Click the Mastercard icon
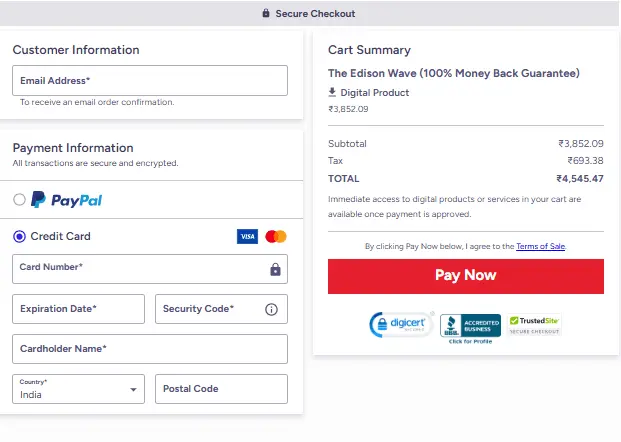Viewport: 621px width, 442px height. (276, 237)
